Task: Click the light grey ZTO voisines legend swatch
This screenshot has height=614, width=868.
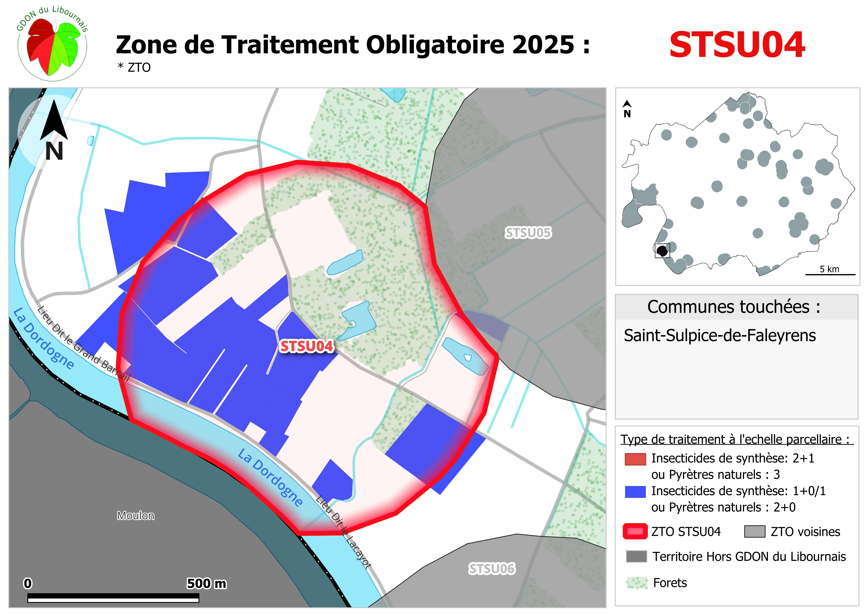Action: [x=755, y=531]
